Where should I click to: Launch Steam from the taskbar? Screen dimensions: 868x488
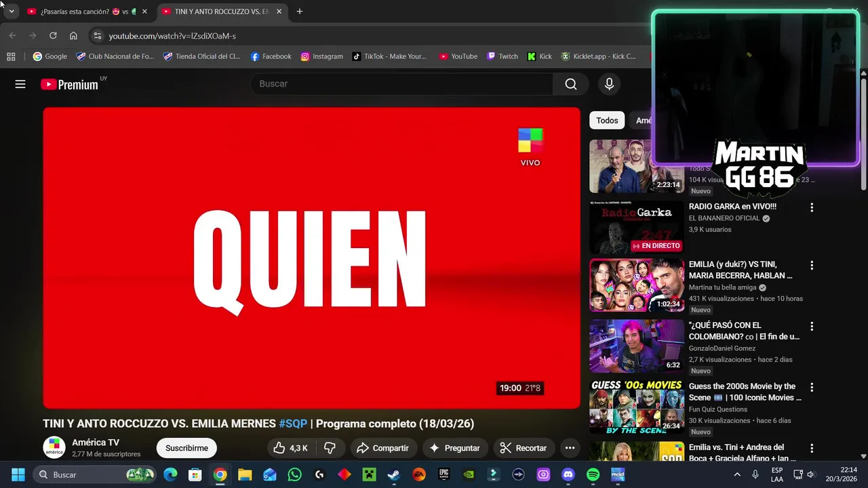[x=394, y=474]
